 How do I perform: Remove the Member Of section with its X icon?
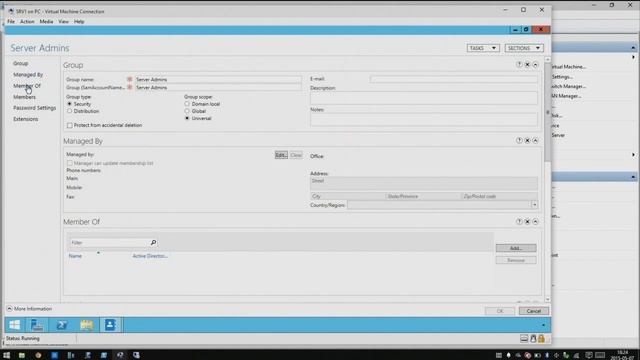pos(527,222)
